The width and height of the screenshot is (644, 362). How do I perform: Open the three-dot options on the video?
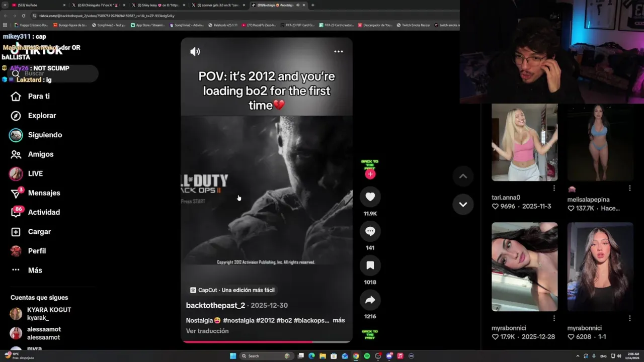click(x=339, y=51)
